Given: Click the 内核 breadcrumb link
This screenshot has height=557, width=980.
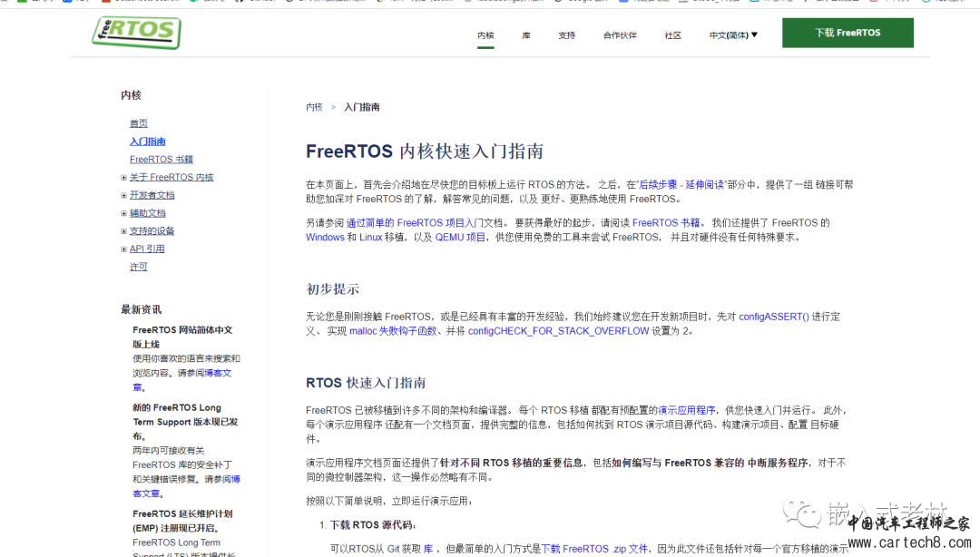Looking at the screenshot, I should [314, 107].
